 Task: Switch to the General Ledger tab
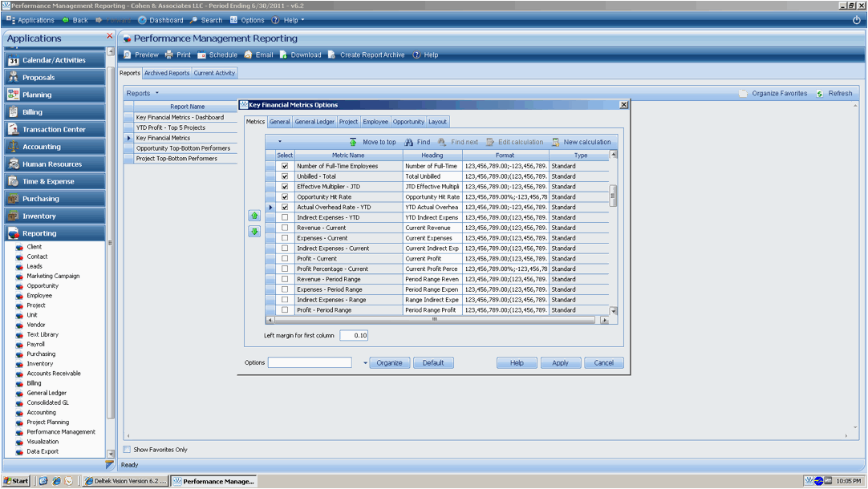(x=314, y=122)
